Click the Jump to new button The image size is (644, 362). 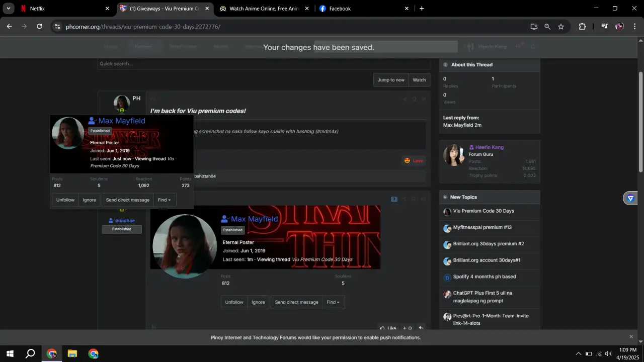click(391, 80)
